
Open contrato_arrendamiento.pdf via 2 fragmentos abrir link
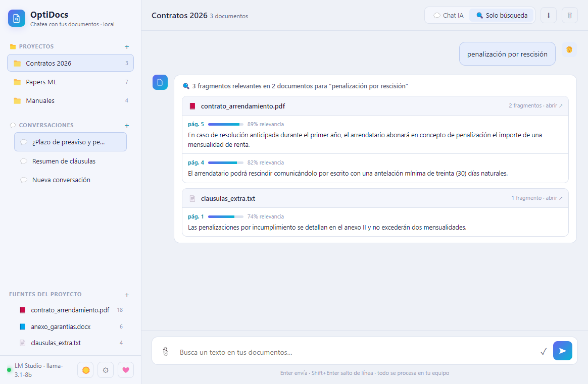(x=535, y=105)
